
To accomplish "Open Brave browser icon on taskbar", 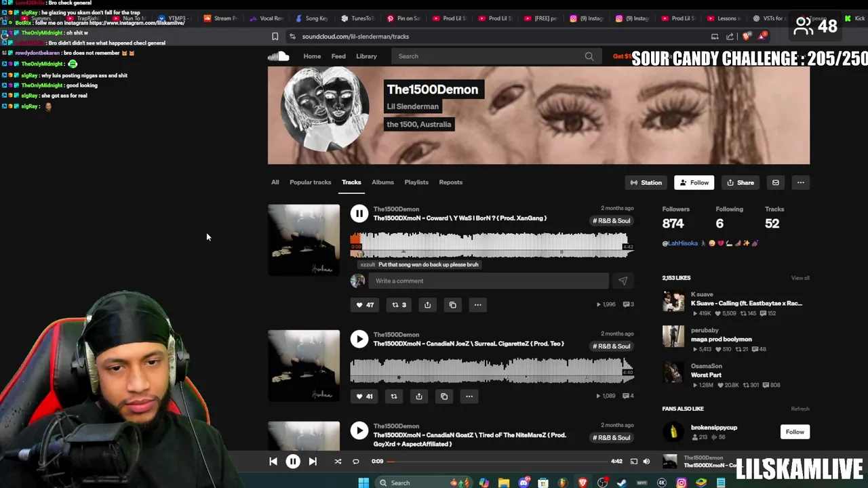I will (x=583, y=483).
